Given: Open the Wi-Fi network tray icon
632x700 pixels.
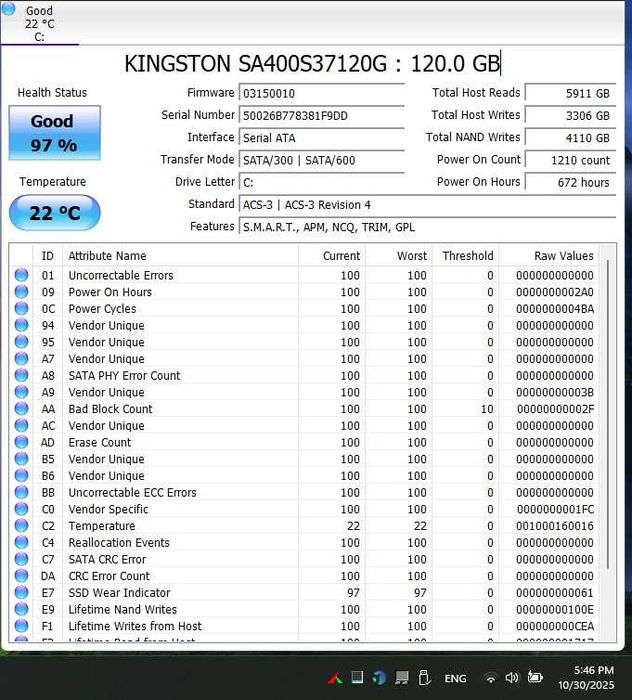Looking at the screenshot, I should point(490,678).
